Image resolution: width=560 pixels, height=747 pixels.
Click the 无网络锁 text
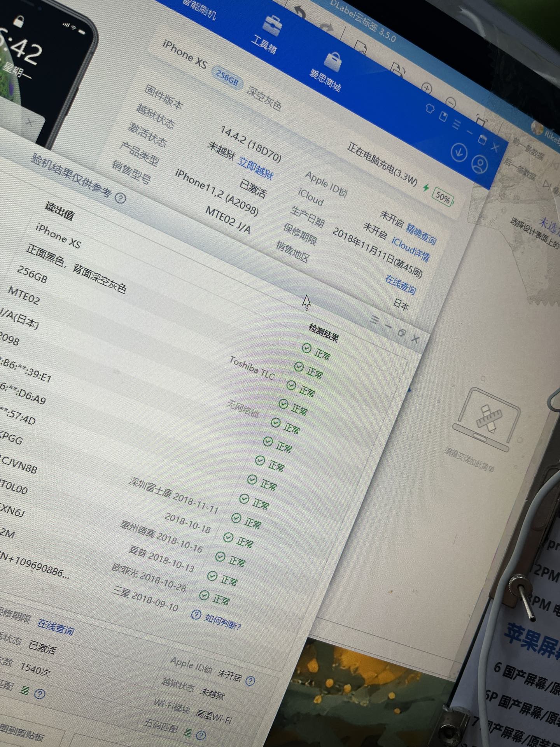tap(242, 409)
